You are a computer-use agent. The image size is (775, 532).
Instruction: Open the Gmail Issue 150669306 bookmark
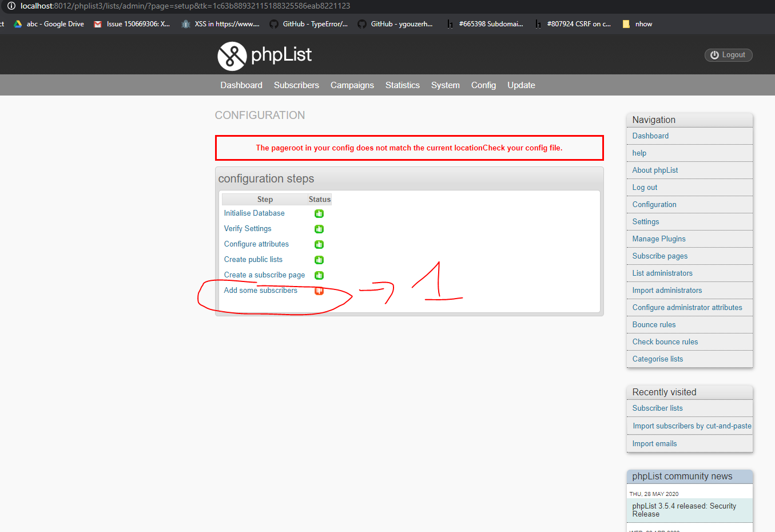(132, 24)
